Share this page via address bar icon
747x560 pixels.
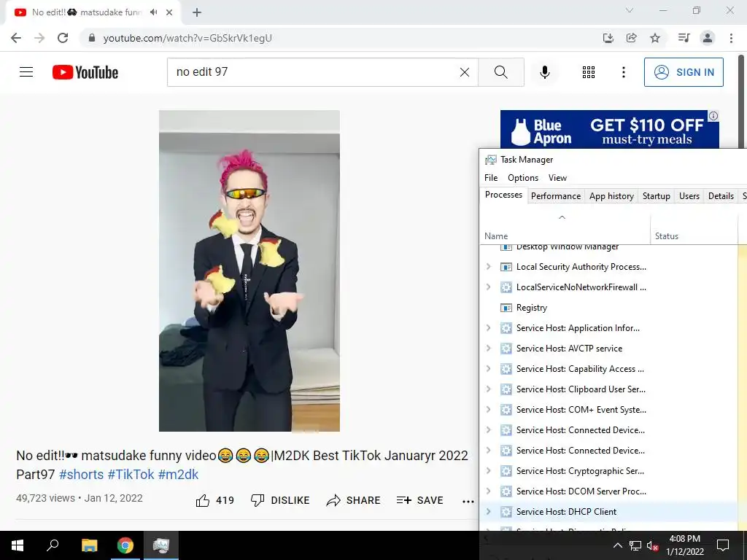point(632,38)
